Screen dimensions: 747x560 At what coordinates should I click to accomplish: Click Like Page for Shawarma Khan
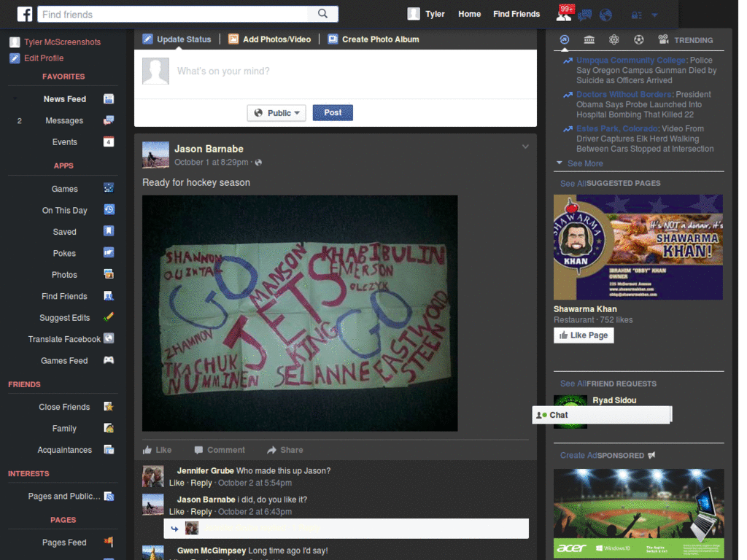coord(583,335)
